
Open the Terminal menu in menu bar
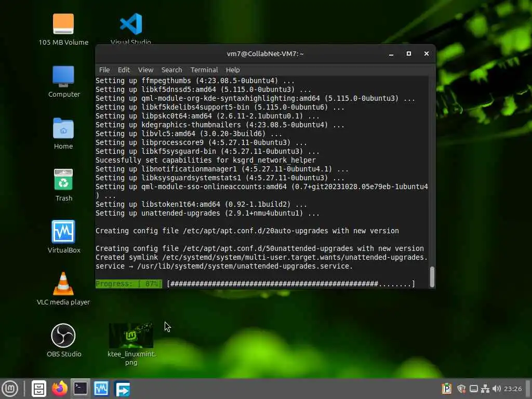[x=204, y=70]
